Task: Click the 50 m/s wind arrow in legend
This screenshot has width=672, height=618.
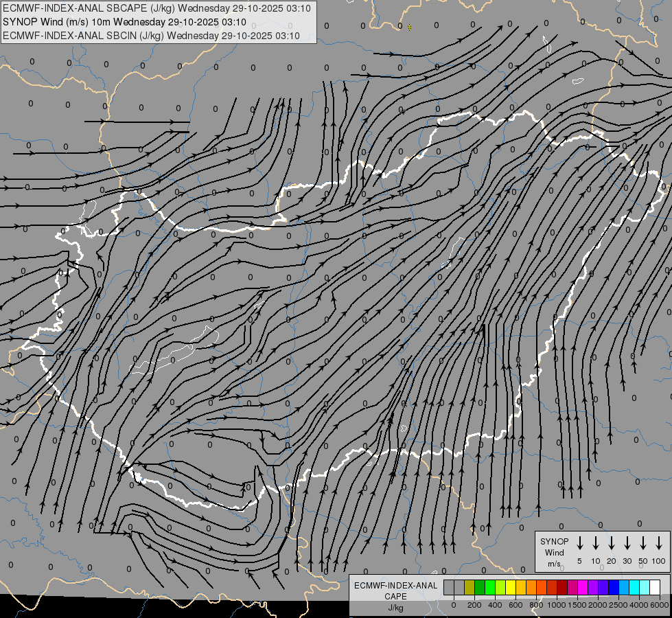Action: point(643,543)
